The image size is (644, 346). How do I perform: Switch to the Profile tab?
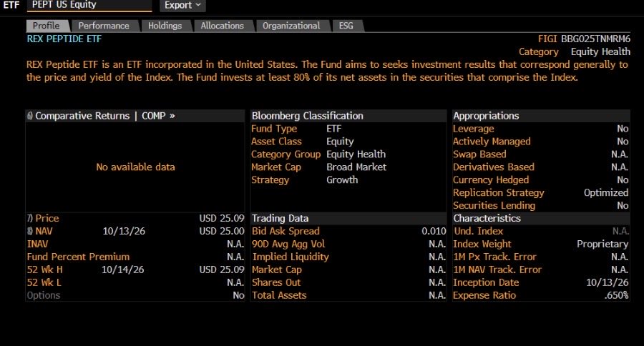[46, 26]
